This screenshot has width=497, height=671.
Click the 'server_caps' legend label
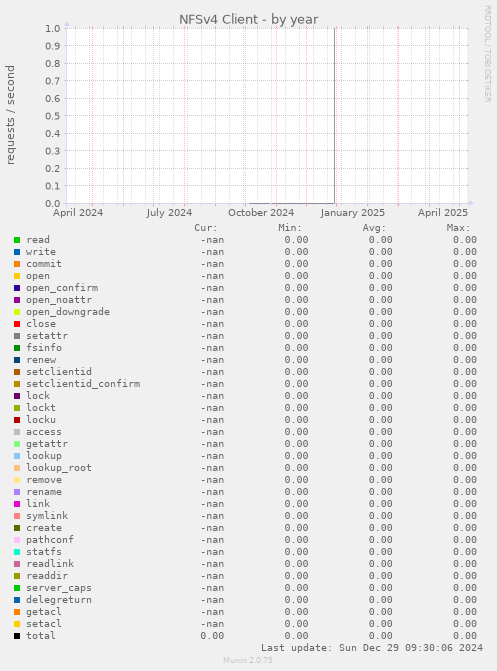tap(59, 588)
